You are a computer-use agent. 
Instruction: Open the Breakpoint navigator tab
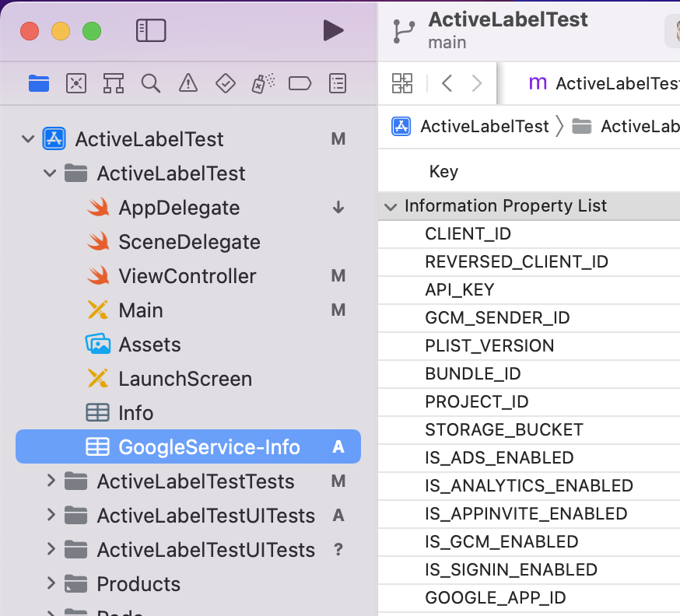point(300,83)
